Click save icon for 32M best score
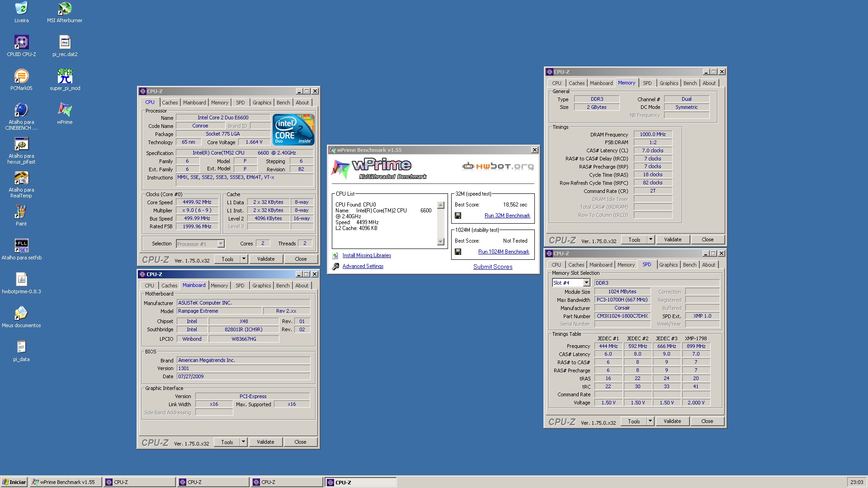Screen dimensions: 868x488 point(458,216)
